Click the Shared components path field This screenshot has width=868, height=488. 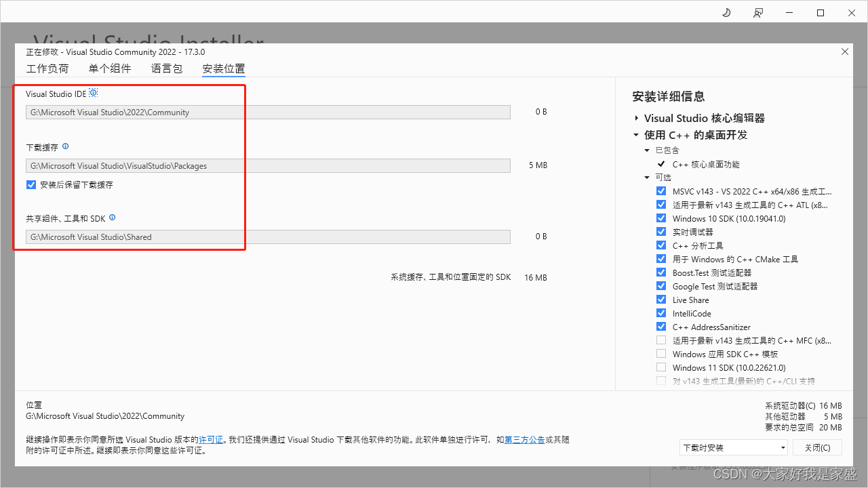point(268,237)
